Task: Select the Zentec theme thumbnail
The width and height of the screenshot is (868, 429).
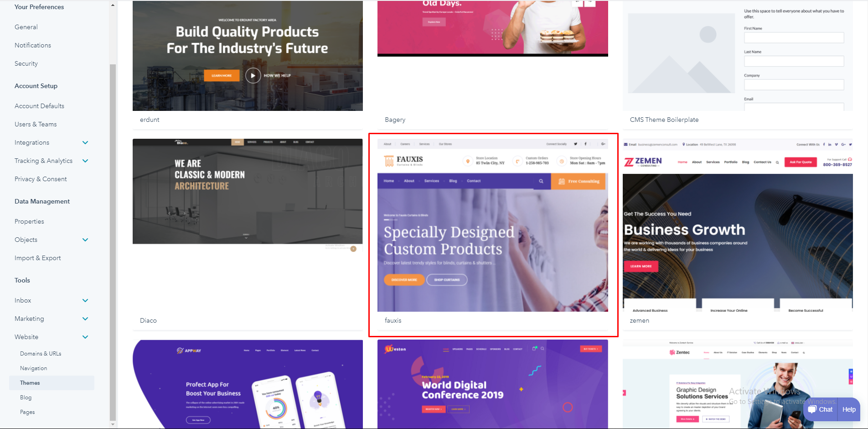Action: (x=738, y=384)
